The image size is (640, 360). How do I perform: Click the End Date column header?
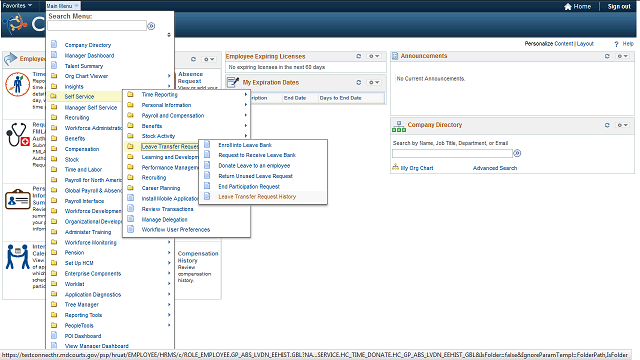295,98
